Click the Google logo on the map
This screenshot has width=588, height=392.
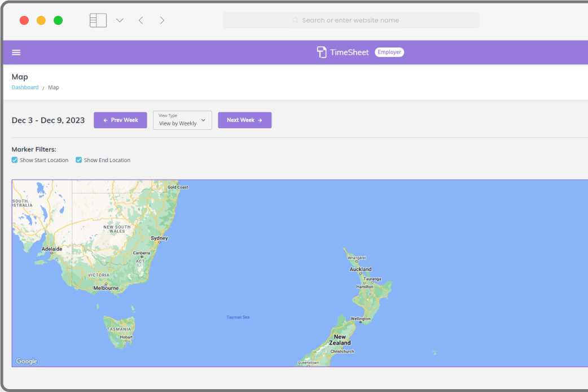tap(26, 361)
